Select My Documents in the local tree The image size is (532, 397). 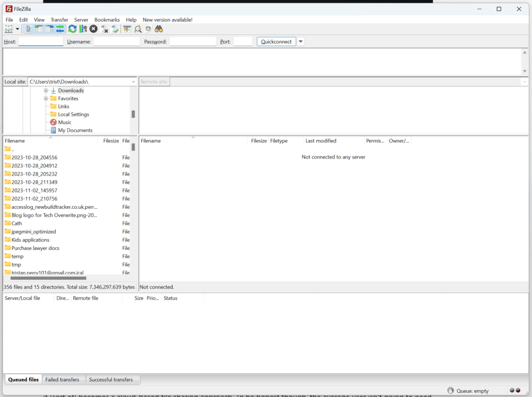[x=75, y=130]
